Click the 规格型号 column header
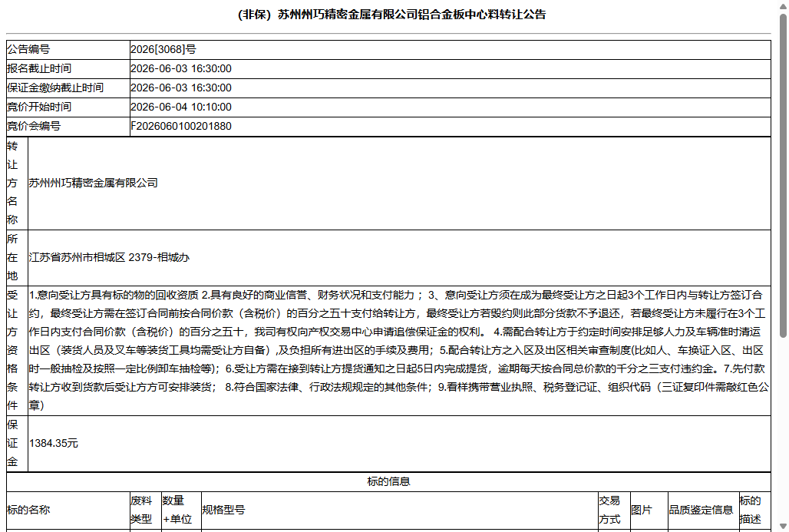The width and height of the screenshot is (789, 532). (400, 511)
